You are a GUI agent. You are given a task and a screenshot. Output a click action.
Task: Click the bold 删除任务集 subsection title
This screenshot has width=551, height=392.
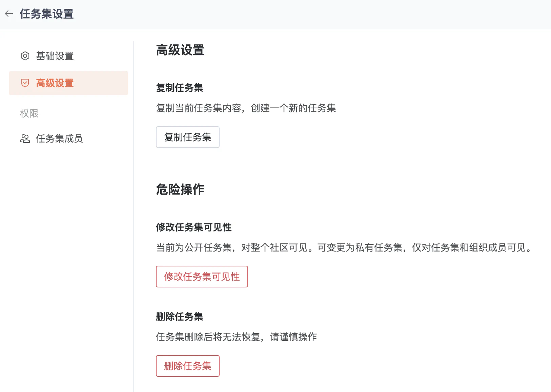(x=179, y=317)
